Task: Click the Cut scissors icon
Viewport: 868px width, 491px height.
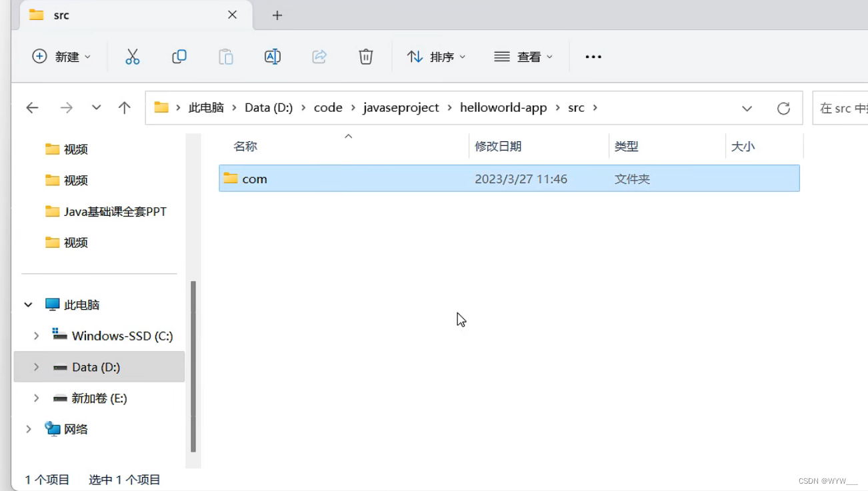Action: (133, 57)
